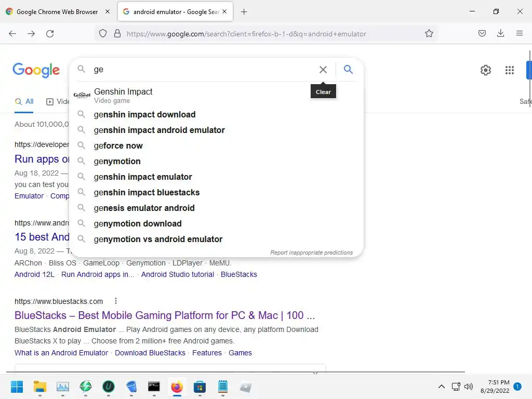Open BlueStacks Best Mobile Gaming Platform result
Viewport: 532px width, 399px height.
pos(165,315)
